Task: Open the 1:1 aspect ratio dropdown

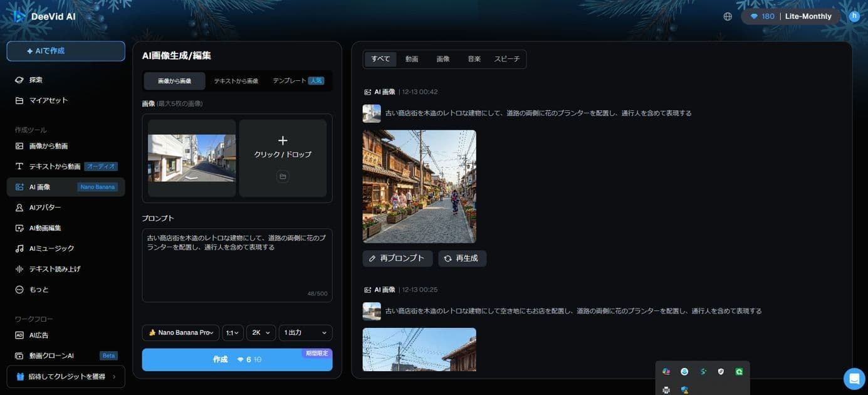Action: point(232,333)
